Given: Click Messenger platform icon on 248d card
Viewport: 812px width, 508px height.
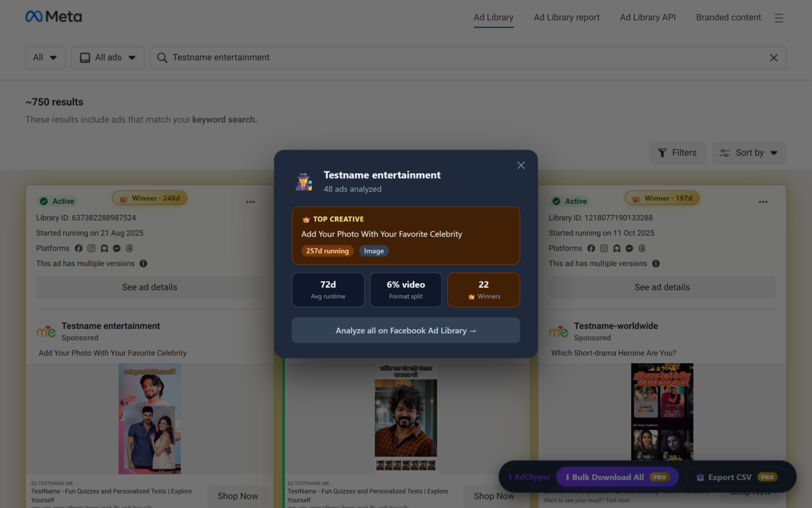Looking at the screenshot, I should click(x=117, y=248).
